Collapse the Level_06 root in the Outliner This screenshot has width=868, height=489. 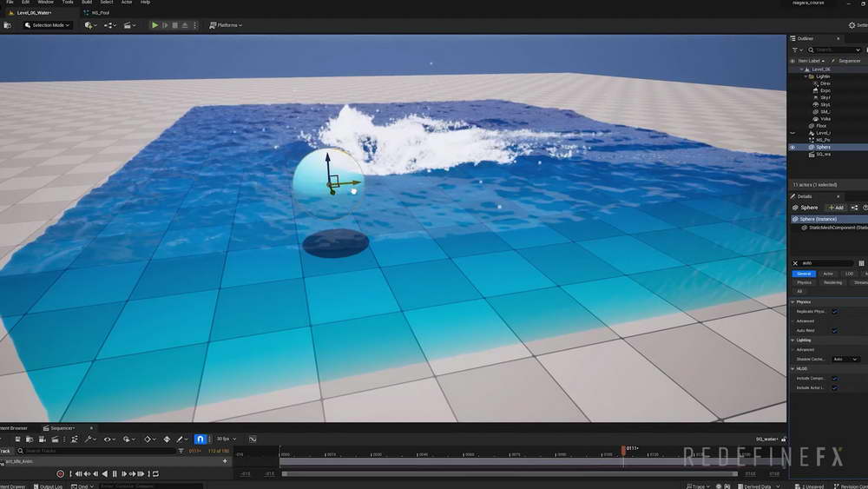click(801, 69)
